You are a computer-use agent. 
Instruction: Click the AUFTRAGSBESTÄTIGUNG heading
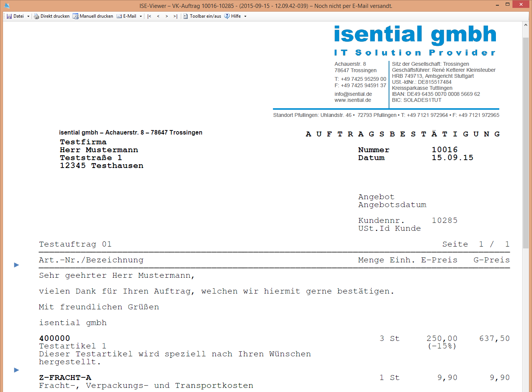point(403,134)
